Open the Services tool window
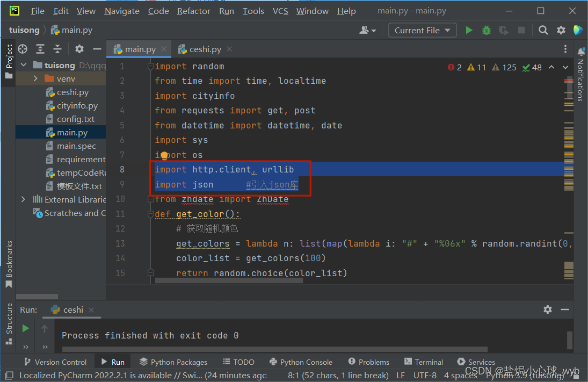 point(476,362)
